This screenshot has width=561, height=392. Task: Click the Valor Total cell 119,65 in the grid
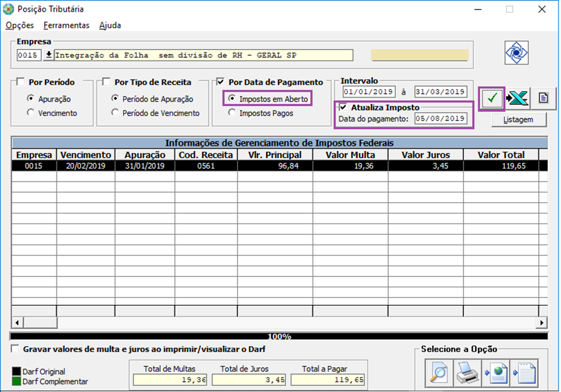pyautogui.click(x=501, y=166)
